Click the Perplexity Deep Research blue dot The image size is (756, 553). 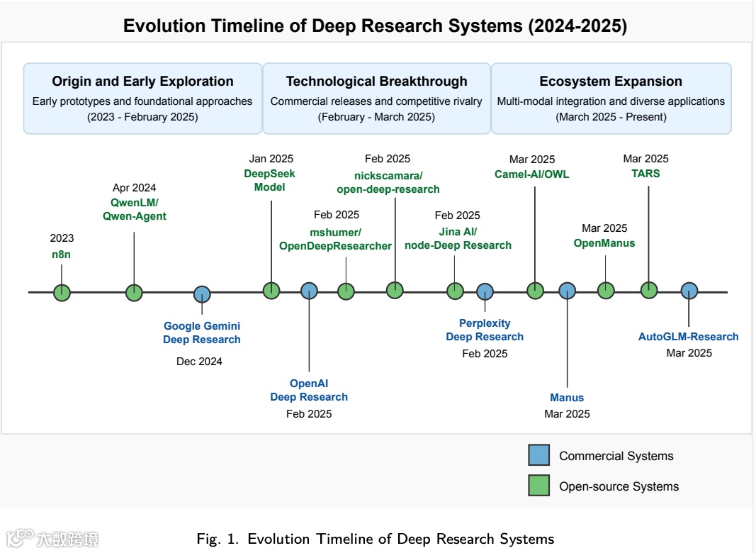pyautogui.click(x=485, y=291)
